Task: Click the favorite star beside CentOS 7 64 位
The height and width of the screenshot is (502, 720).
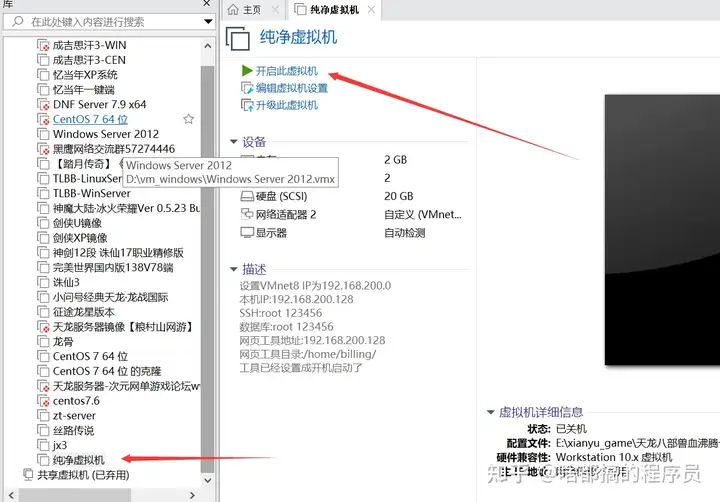Action: pos(188,119)
